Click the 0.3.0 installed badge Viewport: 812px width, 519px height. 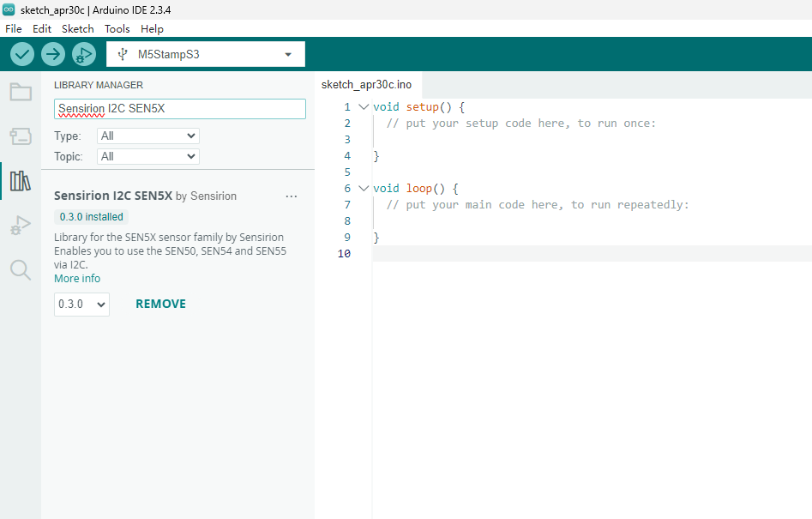click(x=91, y=217)
